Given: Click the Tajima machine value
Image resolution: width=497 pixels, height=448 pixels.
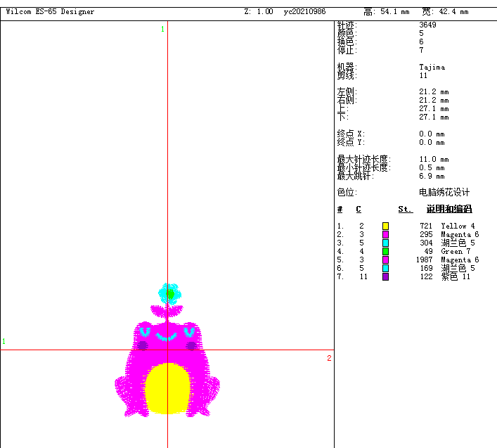Looking at the screenshot, I should point(432,68).
